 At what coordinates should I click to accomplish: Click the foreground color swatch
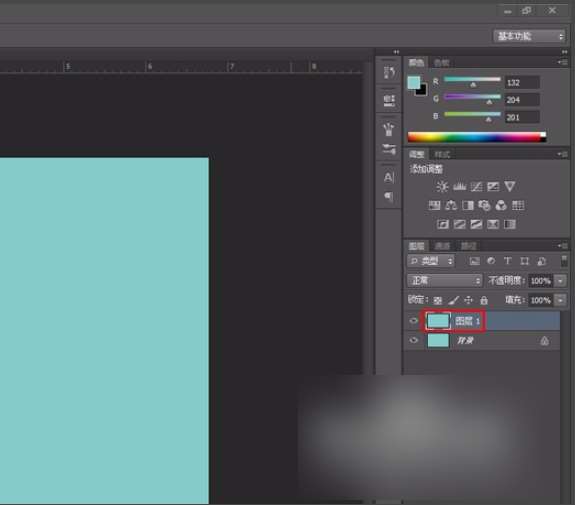[x=414, y=82]
